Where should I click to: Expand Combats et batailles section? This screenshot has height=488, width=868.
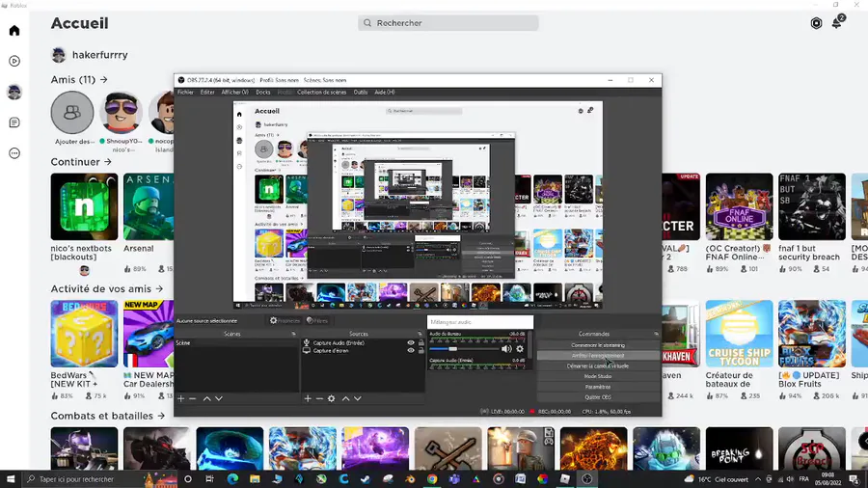(161, 416)
